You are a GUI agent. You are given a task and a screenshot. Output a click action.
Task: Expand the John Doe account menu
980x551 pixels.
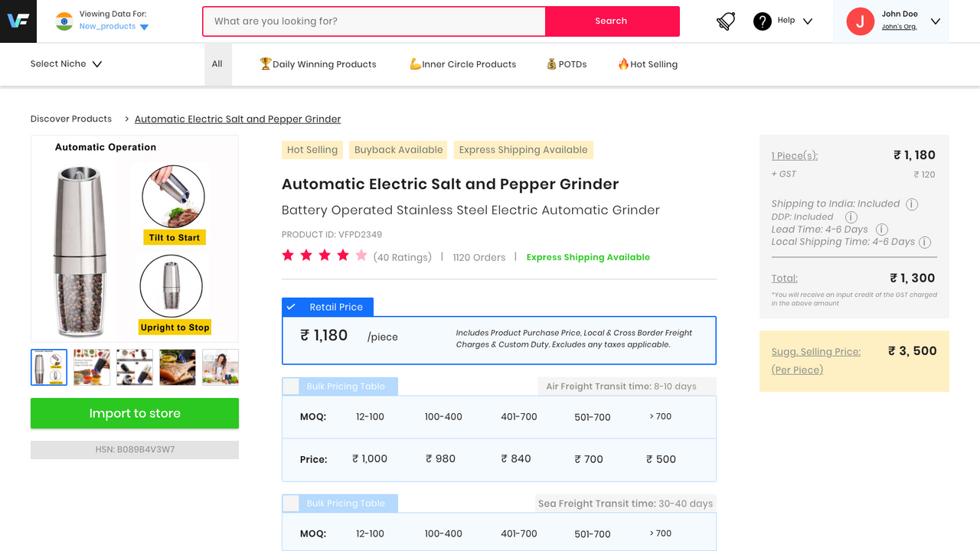pyautogui.click(x=935, y=21)
